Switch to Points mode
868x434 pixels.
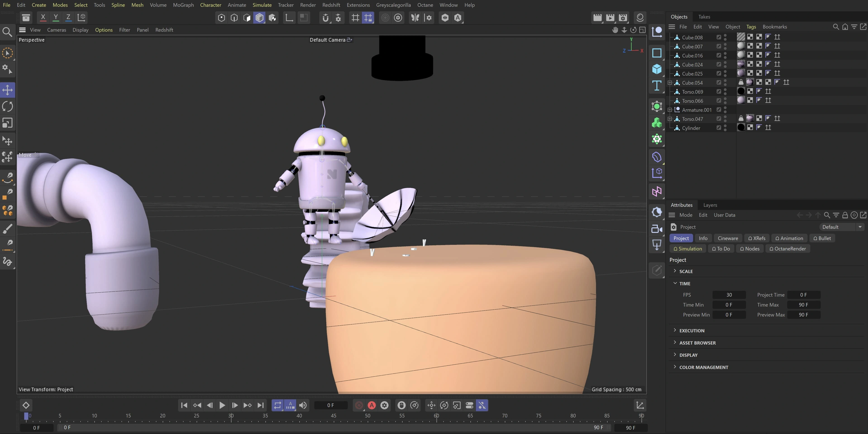pyautogui.click(x=221, y=18)
